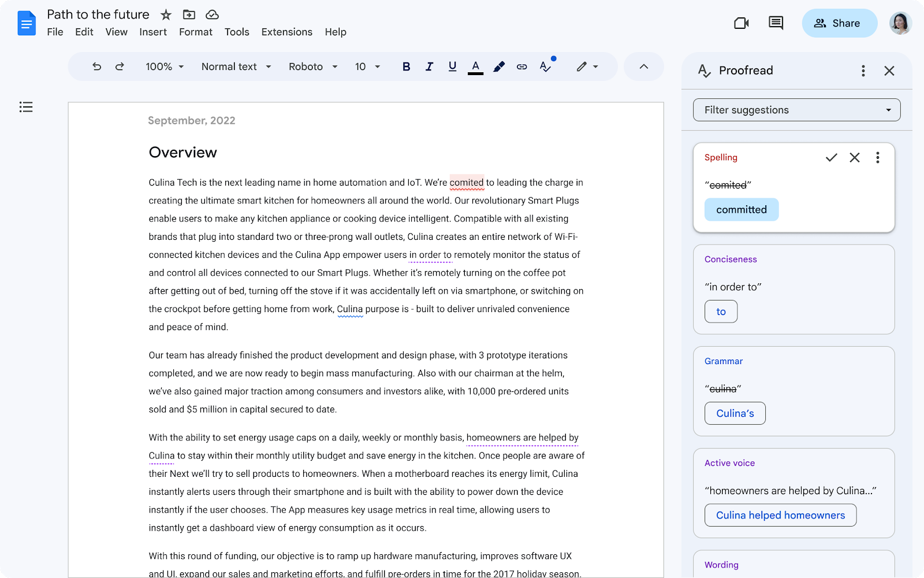Open the Roboto font picker
This screenshot has height=578, width=924.
coord(312,66)
